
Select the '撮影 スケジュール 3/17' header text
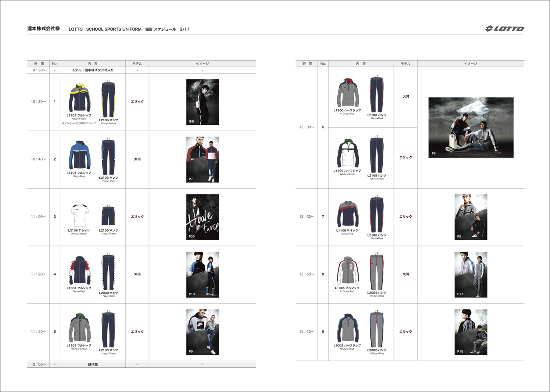[167, 29]
